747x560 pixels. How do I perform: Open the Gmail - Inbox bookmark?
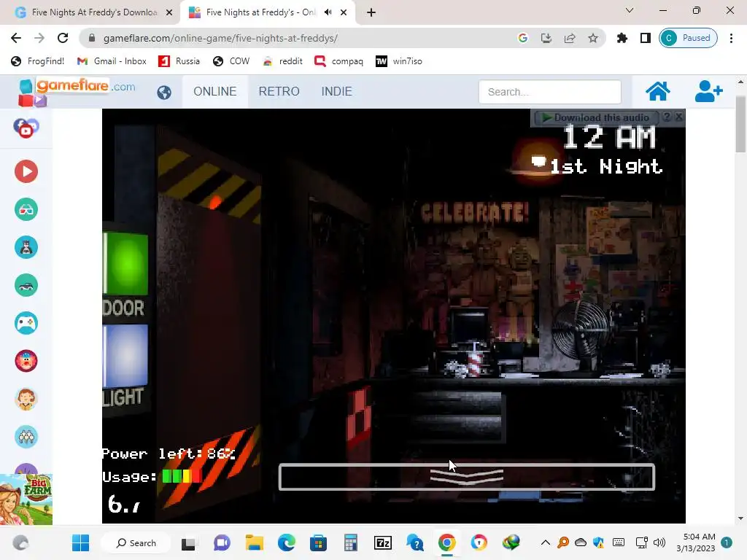[x=112, y=61]
